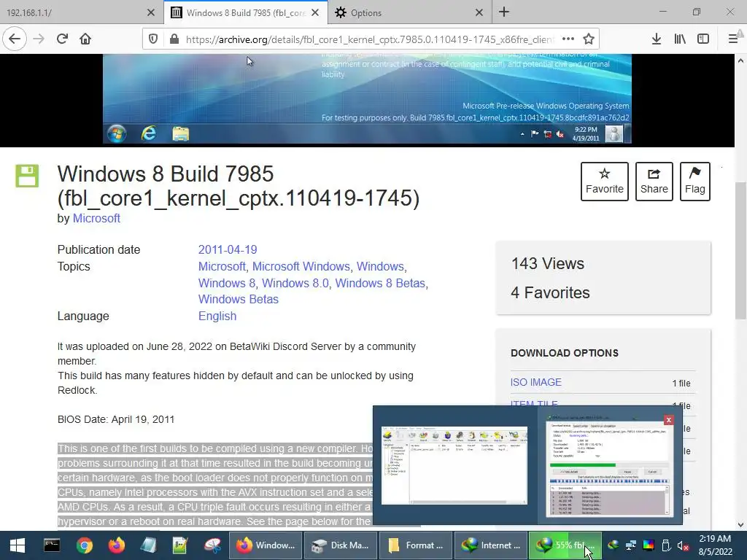Open the 2011-04-19 publication date link
This screenshot has width=747, height=560.
[228, 249]
